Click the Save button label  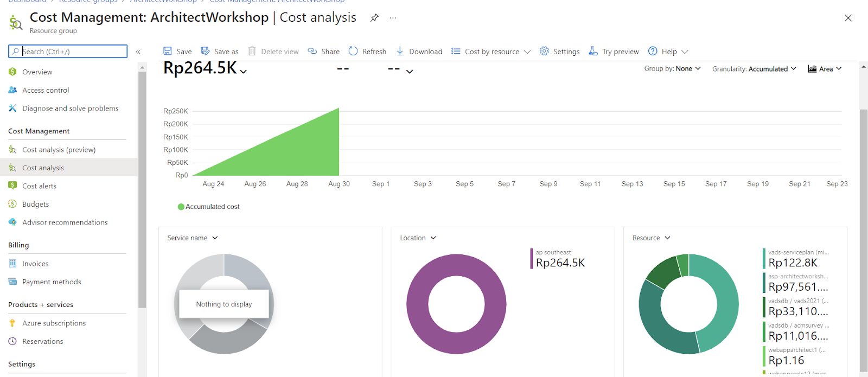point(184,52)
